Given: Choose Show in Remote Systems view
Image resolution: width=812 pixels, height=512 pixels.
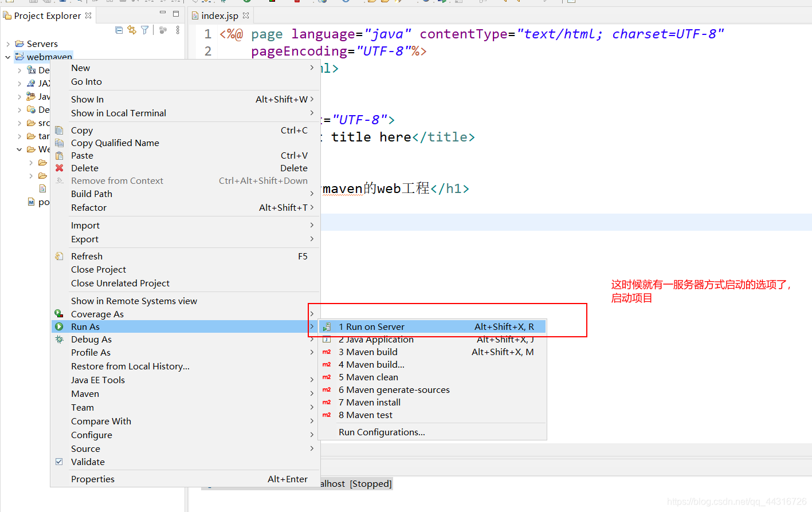Looking at the screenshot, I should click(185, 301).
